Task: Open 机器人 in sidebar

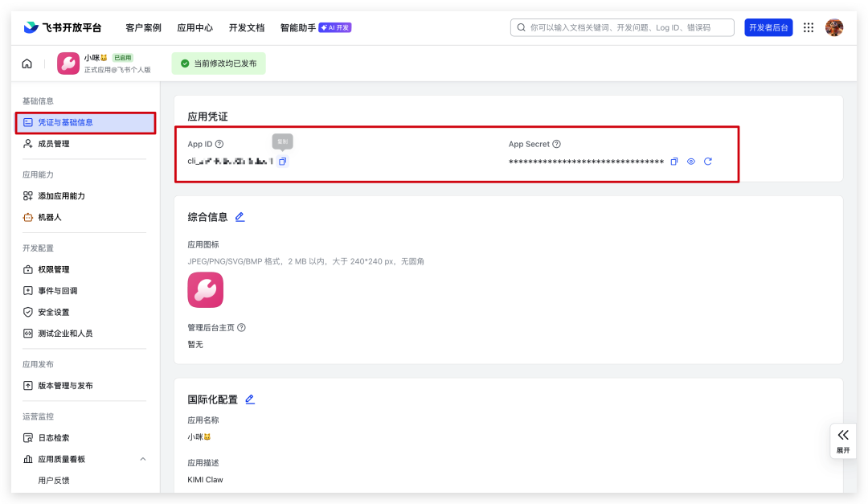Action: tap(49, 217)
